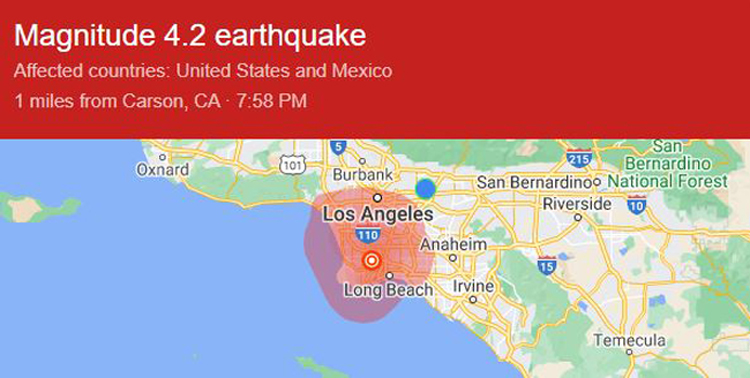Image resolution: width=750 pixels, height=378 pixels.
Task: Click the Oxnard city label
Action: tap(163, 169)
